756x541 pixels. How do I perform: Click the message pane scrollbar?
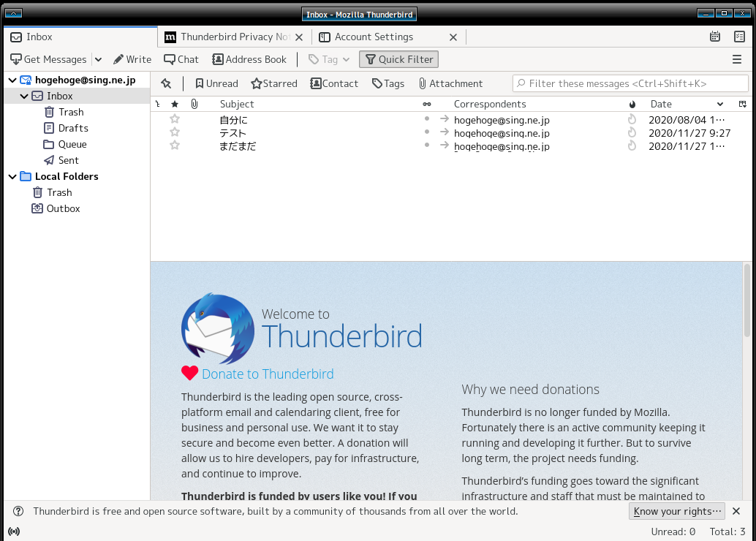(x=746, y=300)
